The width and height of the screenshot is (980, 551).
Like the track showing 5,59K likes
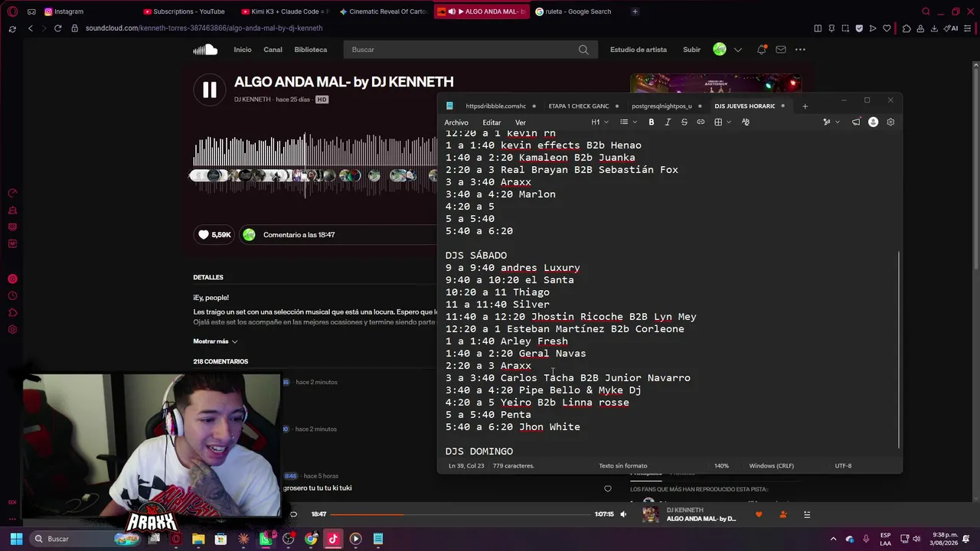[x=215, y=235]
